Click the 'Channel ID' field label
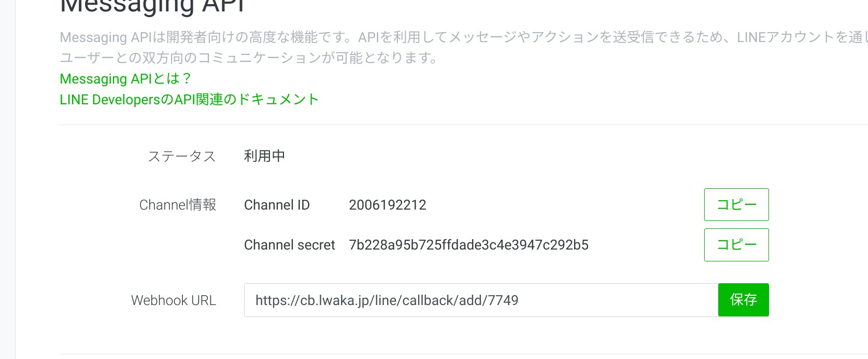 click(277, 205)
